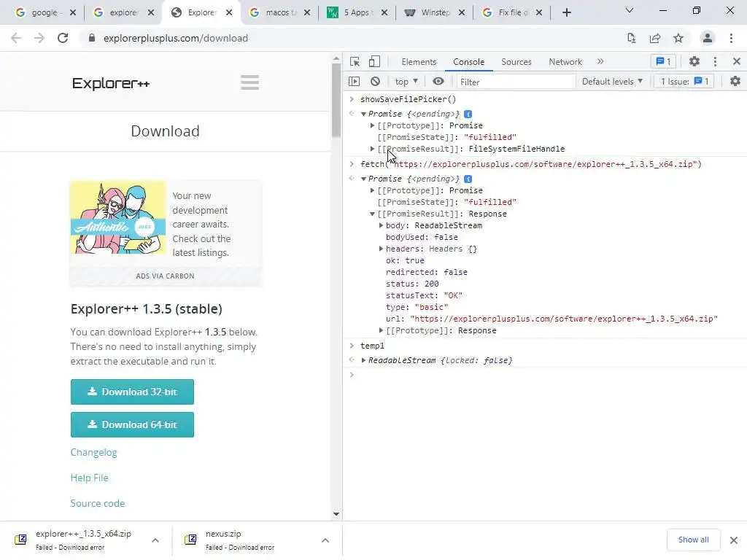Viewport: 747px width, 560px height.
Task: Switch to the Network tab
Action: 565,61
